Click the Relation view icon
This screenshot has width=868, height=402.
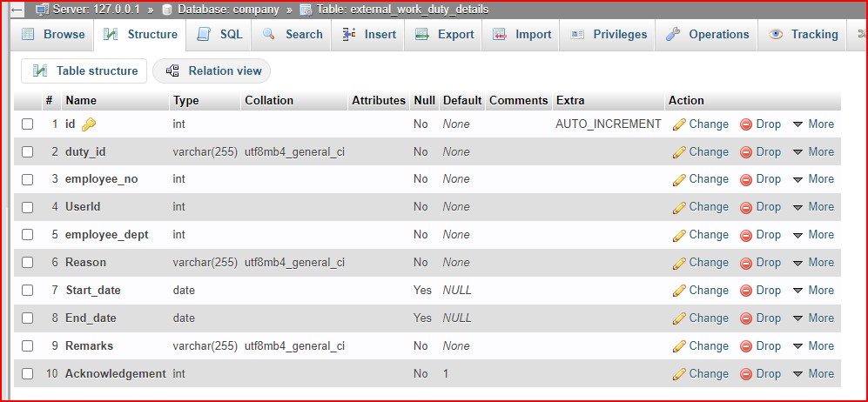pyautogui.click(x=172, y=70)
